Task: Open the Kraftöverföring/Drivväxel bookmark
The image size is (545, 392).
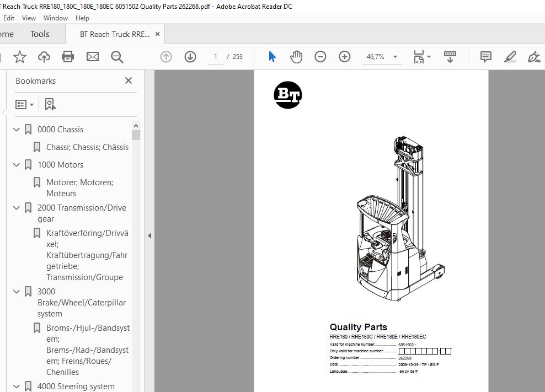Action: [x=87, y=255]
